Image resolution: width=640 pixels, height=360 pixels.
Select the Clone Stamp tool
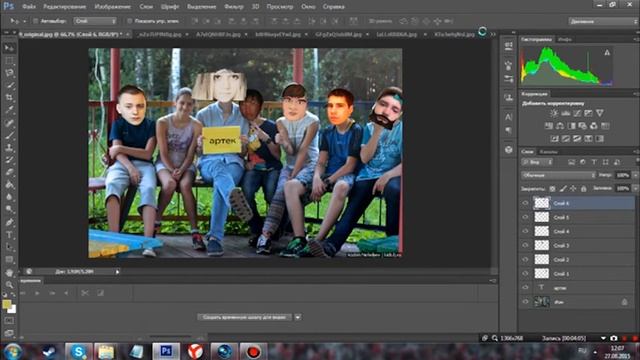(9, 147)
